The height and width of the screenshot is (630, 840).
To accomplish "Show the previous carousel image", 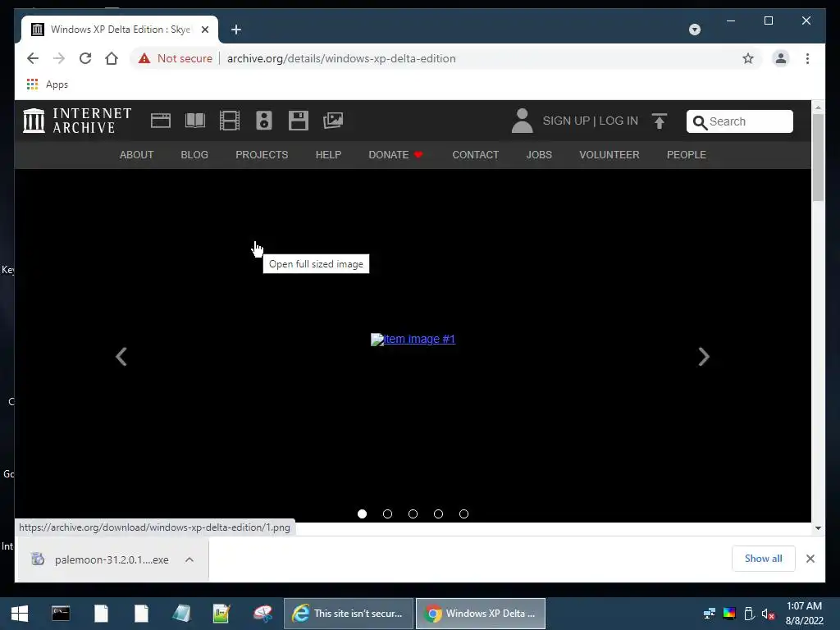I will (121, 357).
